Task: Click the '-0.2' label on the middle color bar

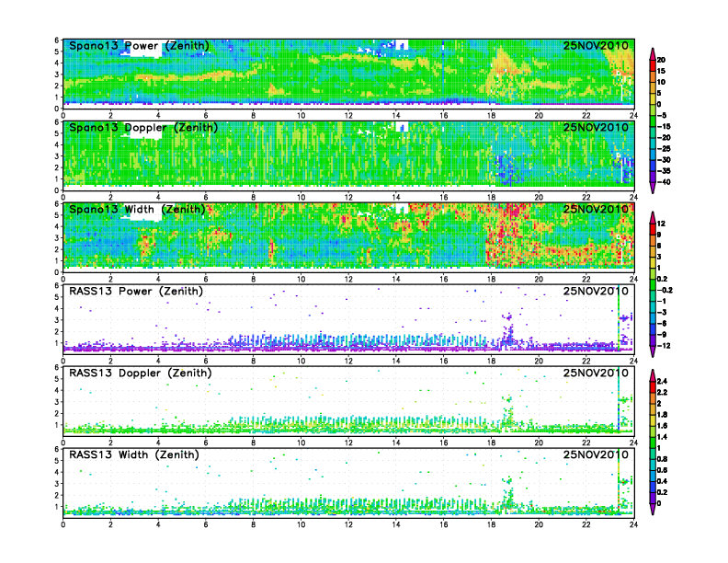Action: pos(665,290)
